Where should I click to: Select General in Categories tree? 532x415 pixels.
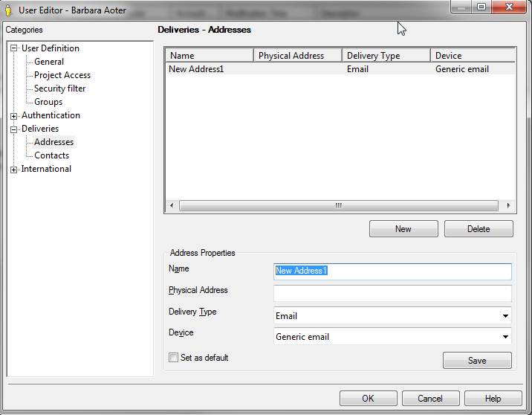[49, 62]
